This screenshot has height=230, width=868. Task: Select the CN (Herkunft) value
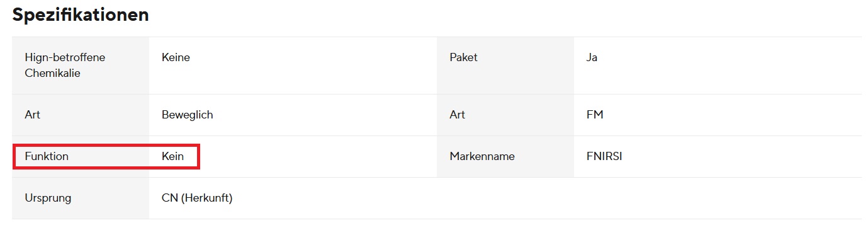coord(197,198)
